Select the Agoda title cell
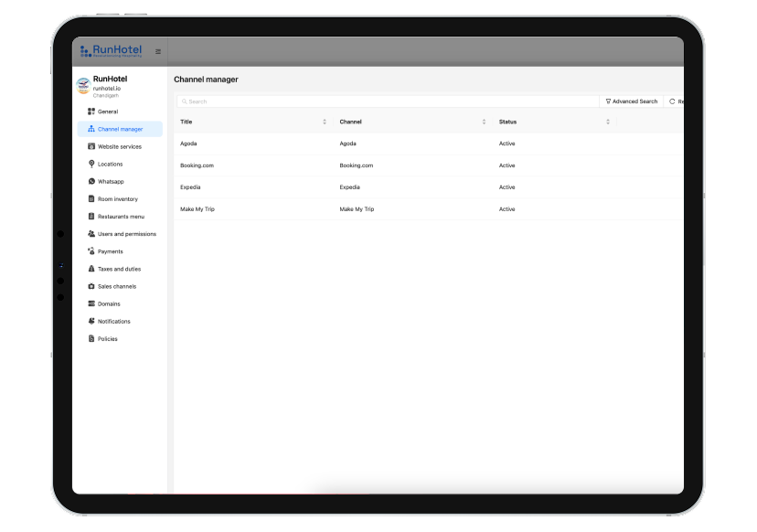 pyautogui.click(x=188, y=144)
